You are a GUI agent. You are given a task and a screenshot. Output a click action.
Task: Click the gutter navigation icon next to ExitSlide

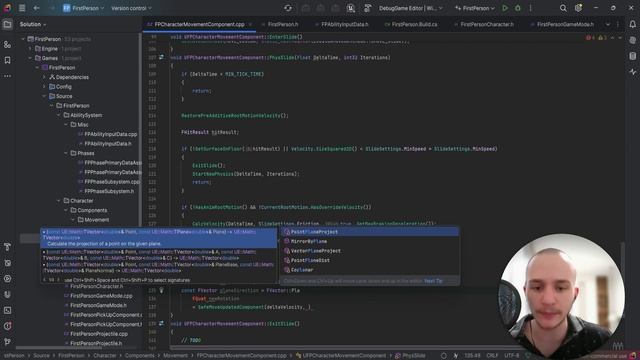(x=162, y=324)
